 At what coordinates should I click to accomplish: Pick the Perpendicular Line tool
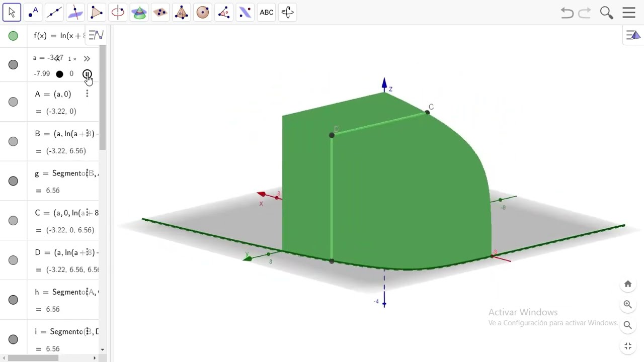point(75,12)
